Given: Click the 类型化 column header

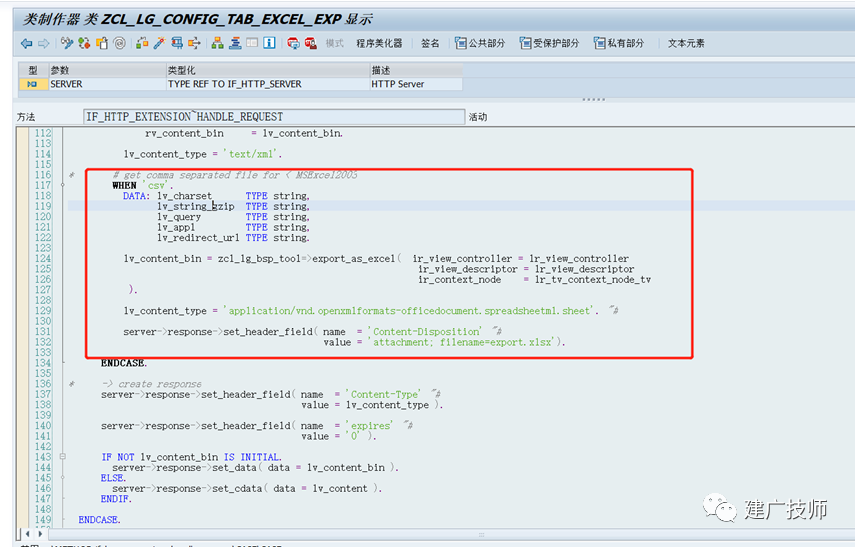Looking at the screenshot, I should click(x=268, y=70).
